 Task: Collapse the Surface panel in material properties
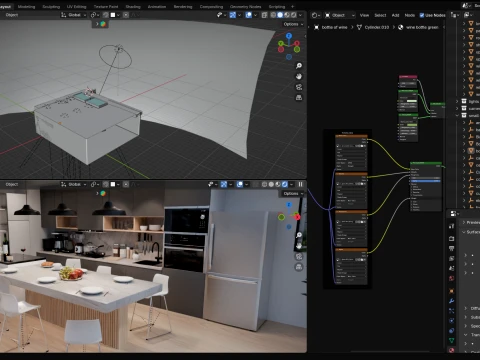tap(463, 232)
